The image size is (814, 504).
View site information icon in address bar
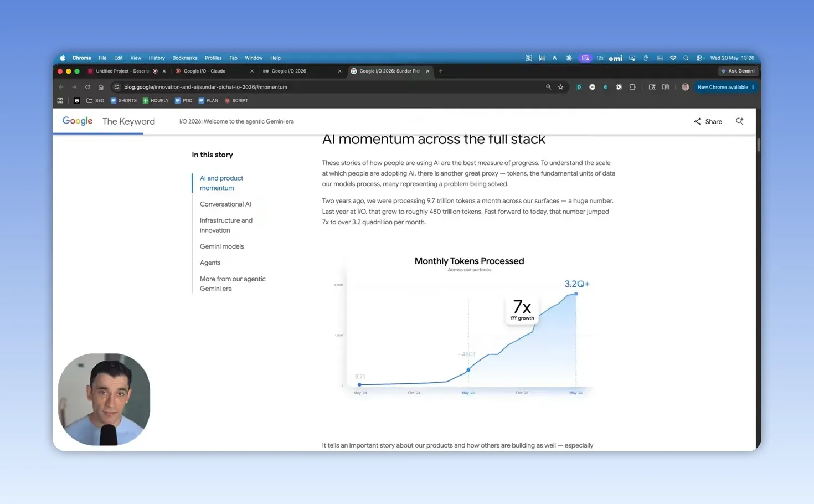point(116,87)
